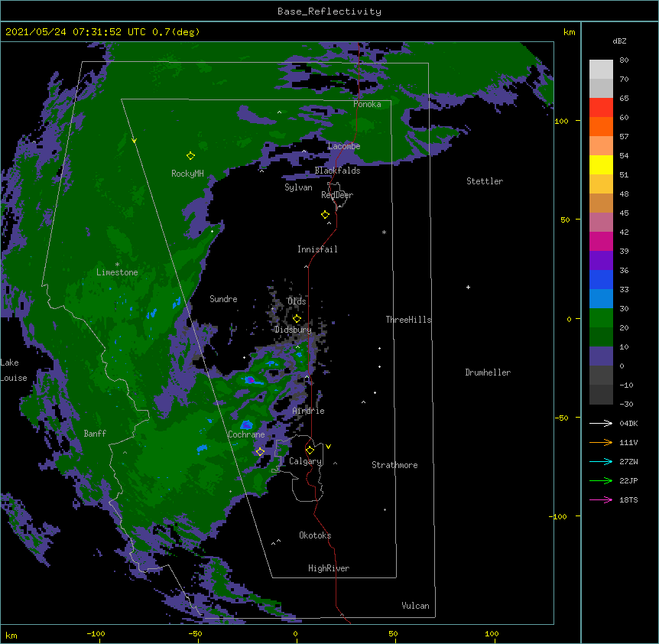This screenshot has height=644, width=659.
Task: Pick the purple 39 dBZ color swatch
Action: tap(601, 260)
